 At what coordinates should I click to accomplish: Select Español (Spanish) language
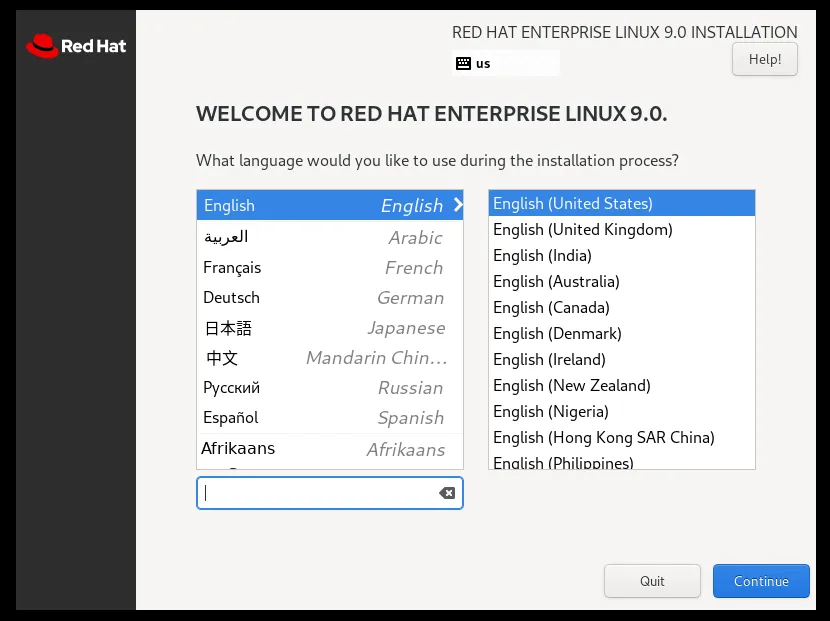coord(330,418)
